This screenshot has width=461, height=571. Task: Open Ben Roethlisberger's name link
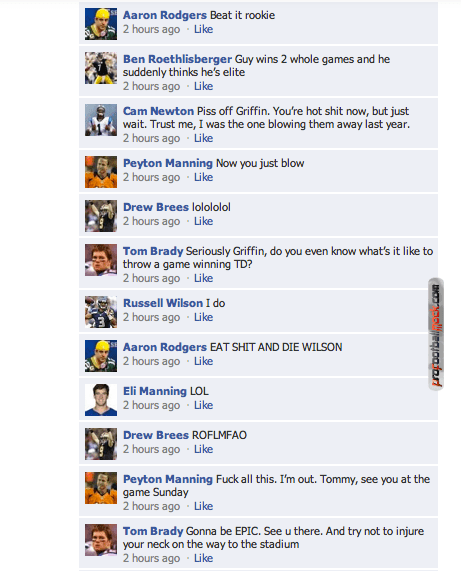[177, 59]
